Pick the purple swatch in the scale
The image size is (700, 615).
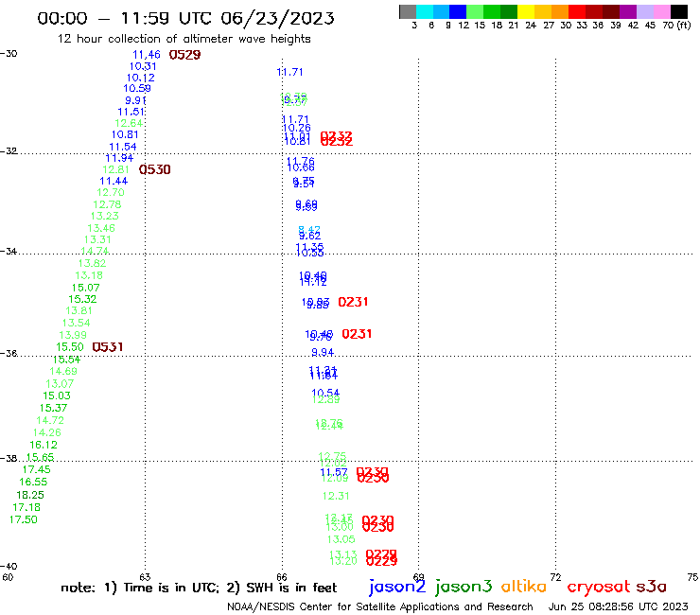pyautogui.click(x=628, y=11)
